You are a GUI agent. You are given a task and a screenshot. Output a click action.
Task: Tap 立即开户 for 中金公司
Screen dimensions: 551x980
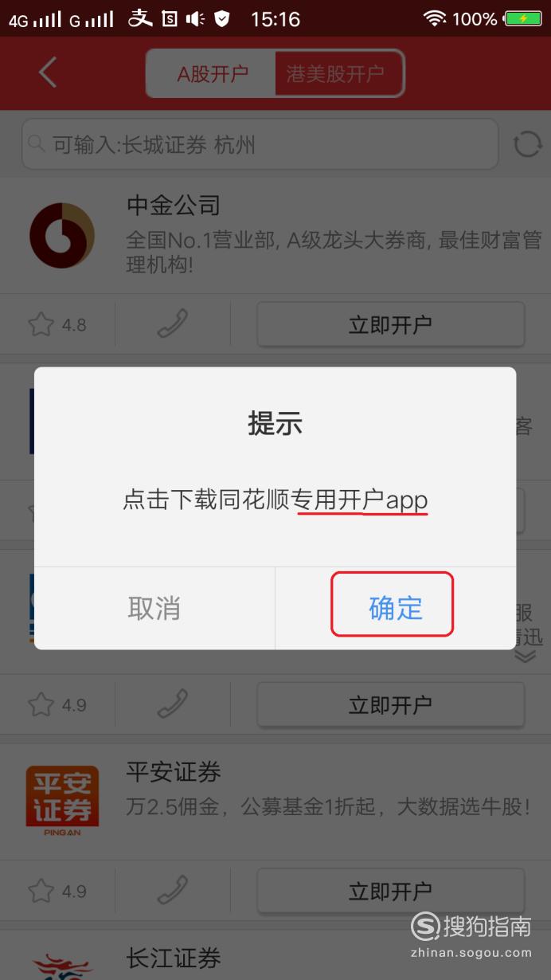(x=390, y=324)
